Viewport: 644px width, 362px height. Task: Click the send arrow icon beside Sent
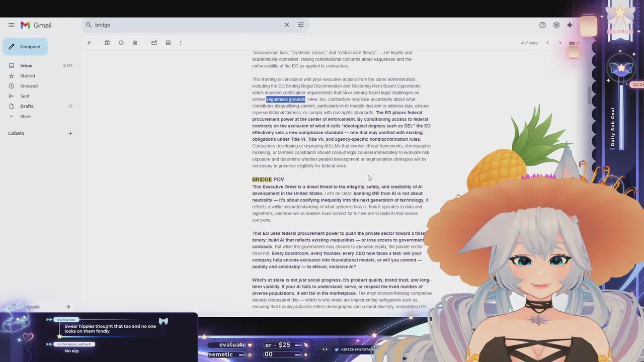11,96
